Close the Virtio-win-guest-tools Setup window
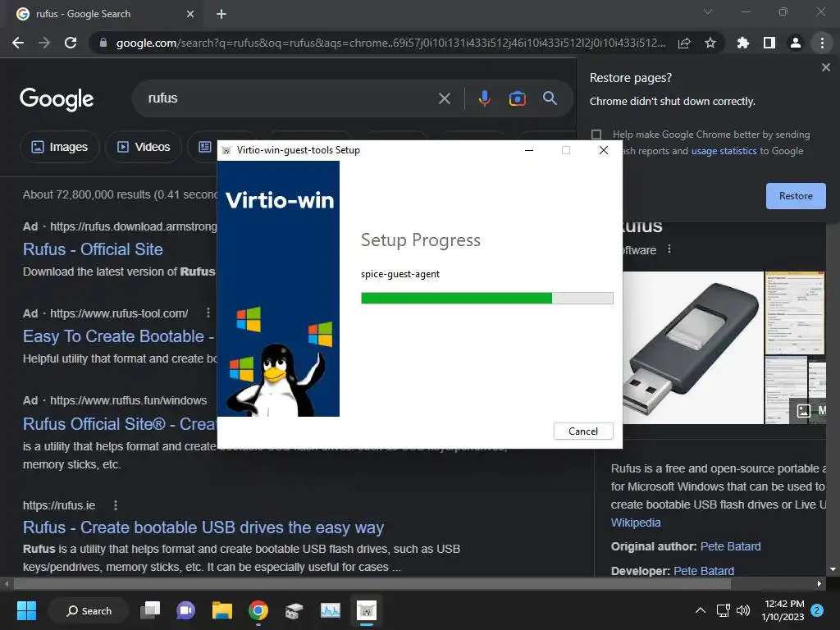 point(604,151)
